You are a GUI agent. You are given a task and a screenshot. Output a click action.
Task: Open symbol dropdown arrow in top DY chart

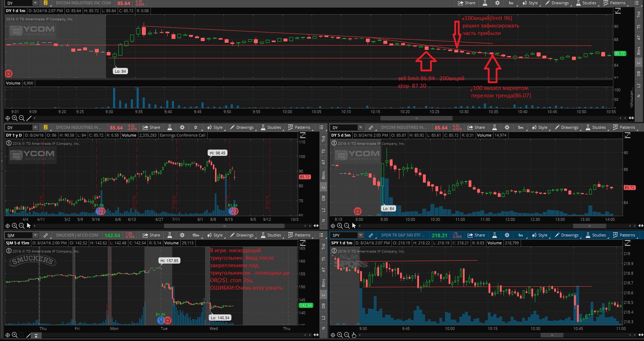[35, 3]
